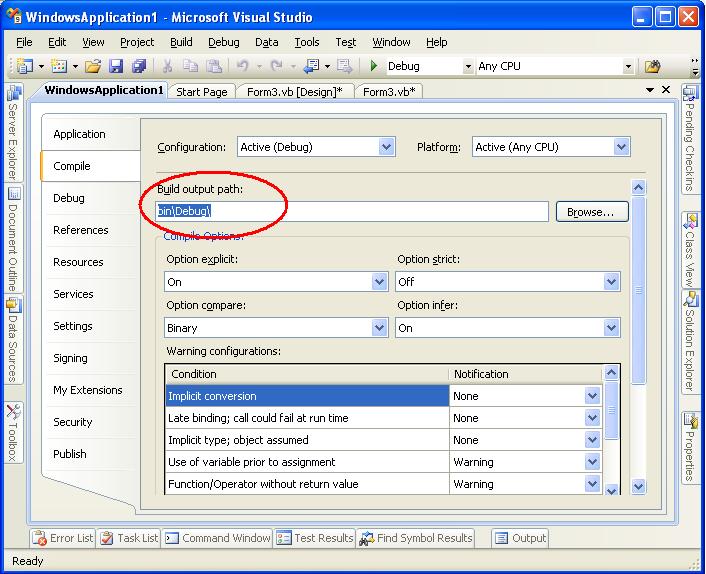
Task: Open the Command Window tab
Action: click(217, 538)
